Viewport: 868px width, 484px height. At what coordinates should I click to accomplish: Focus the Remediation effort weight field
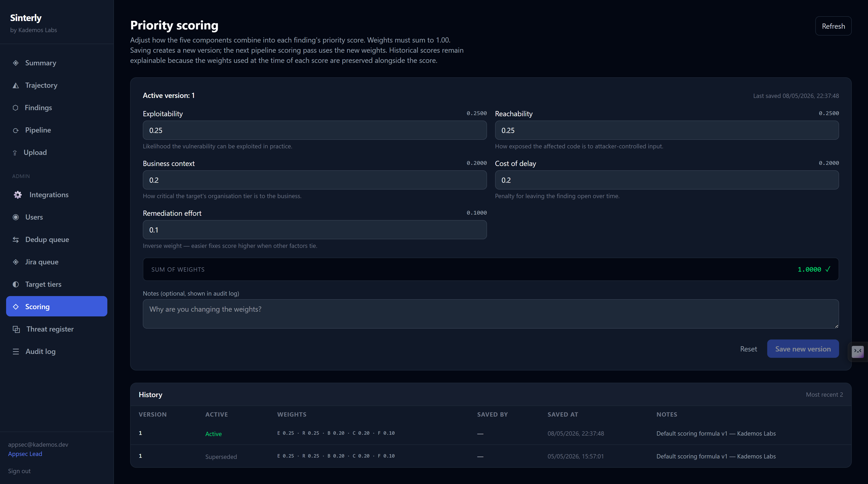(315, 230)
